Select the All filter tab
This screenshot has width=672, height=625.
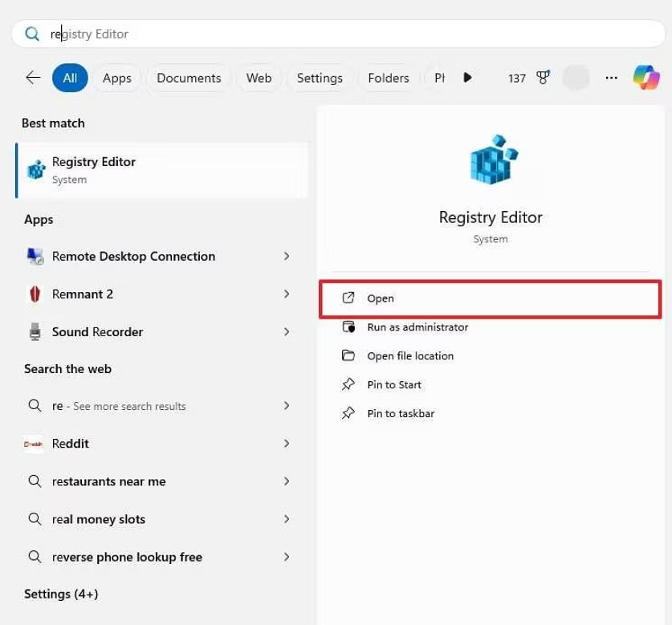pos(70,78)
